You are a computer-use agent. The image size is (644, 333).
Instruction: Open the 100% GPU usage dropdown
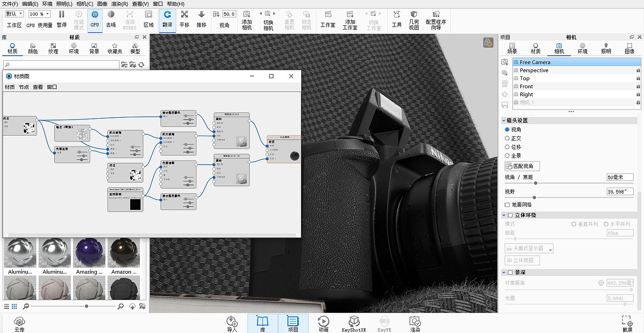click(40, 14)
